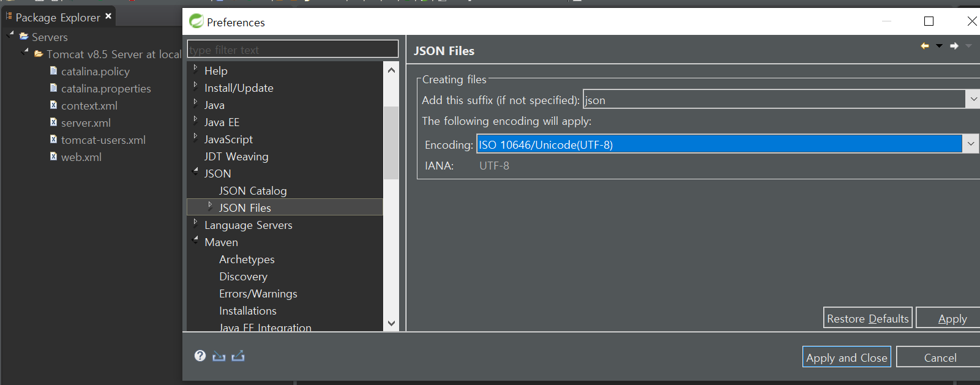Click the preferences tree scrollbar thumb
Image resolution: width=980 pixels, height=385 pixels.
pyautogui.click(x=391, y=143)
